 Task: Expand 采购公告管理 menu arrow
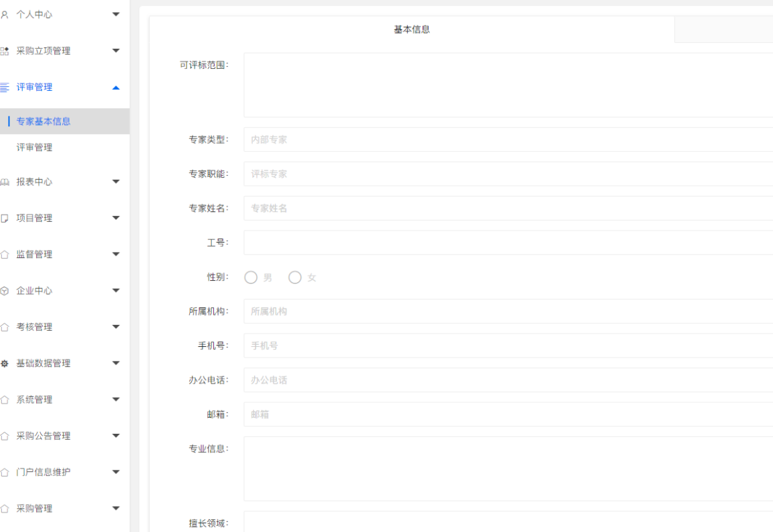click(x=116, y=436)
